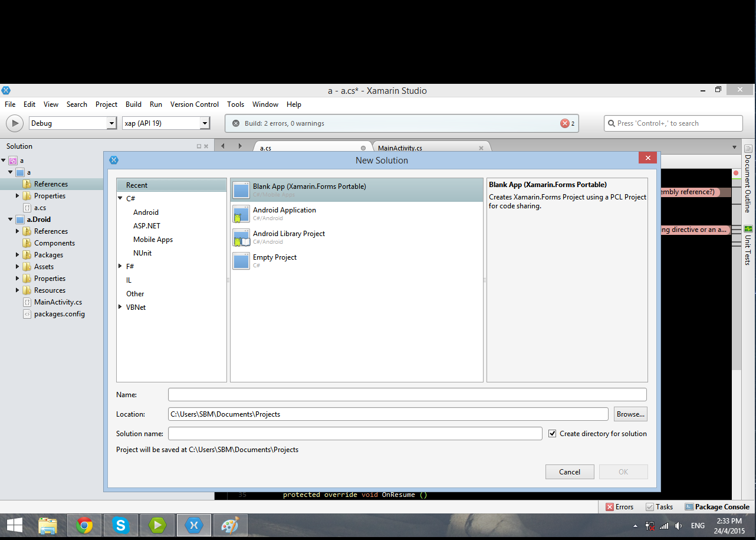Click the Components folder icon
This screenshot has height=540, width=756.
27,243
